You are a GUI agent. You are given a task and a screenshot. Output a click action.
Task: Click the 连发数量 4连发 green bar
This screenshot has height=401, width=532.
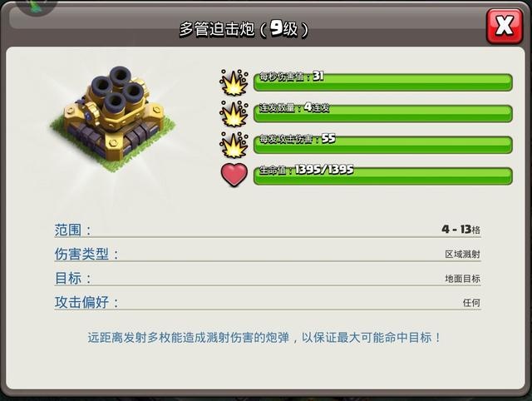[x=382, y=113]
